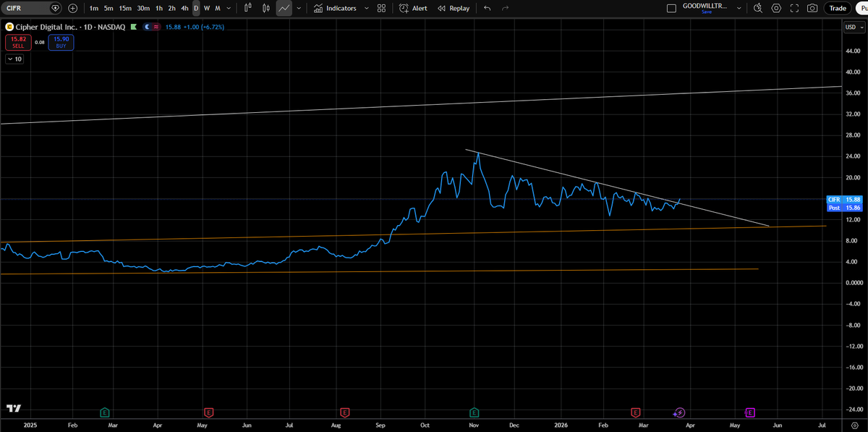The height and width of the screenshot is (432, 868).
Task: Select the 4h timeframe
Action: point(185,8)
